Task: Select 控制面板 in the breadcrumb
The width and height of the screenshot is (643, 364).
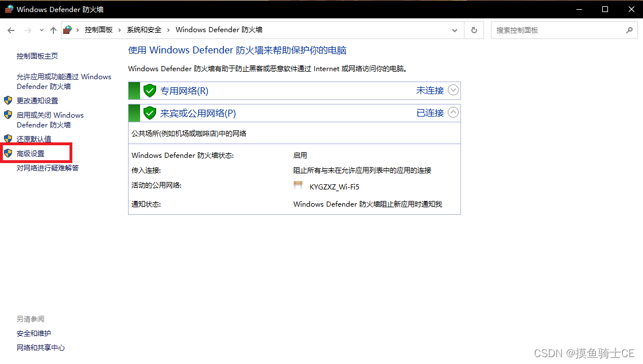Action: (x=98, y=30)
